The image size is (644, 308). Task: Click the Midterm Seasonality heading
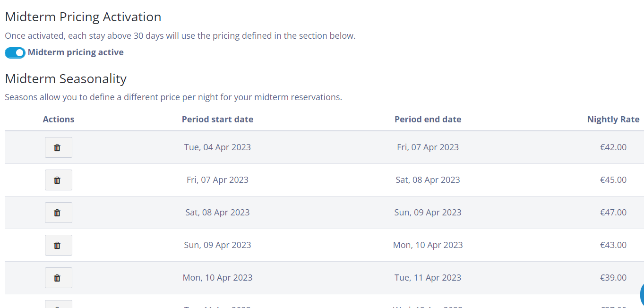[66, 78]
